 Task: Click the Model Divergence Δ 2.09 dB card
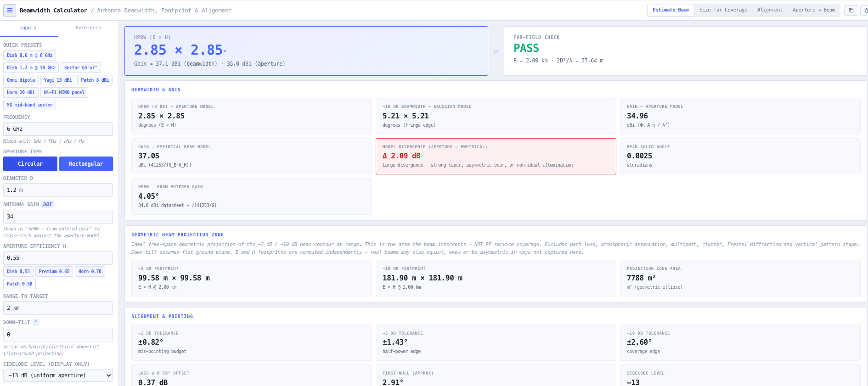[496, 157]
